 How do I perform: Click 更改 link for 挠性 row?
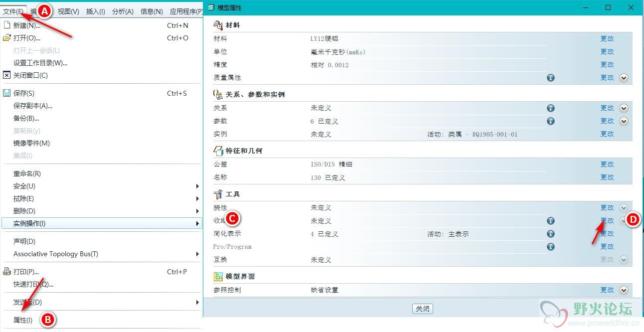607,208
